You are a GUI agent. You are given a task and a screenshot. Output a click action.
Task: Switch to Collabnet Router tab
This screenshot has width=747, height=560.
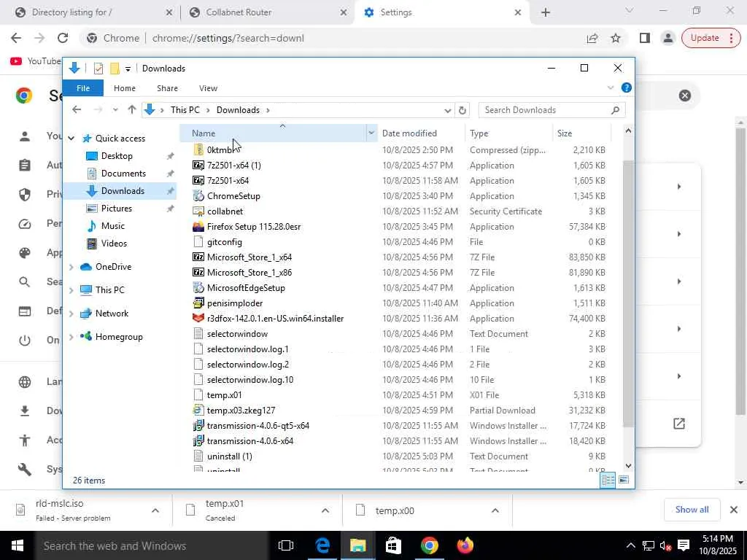[268, 12]
